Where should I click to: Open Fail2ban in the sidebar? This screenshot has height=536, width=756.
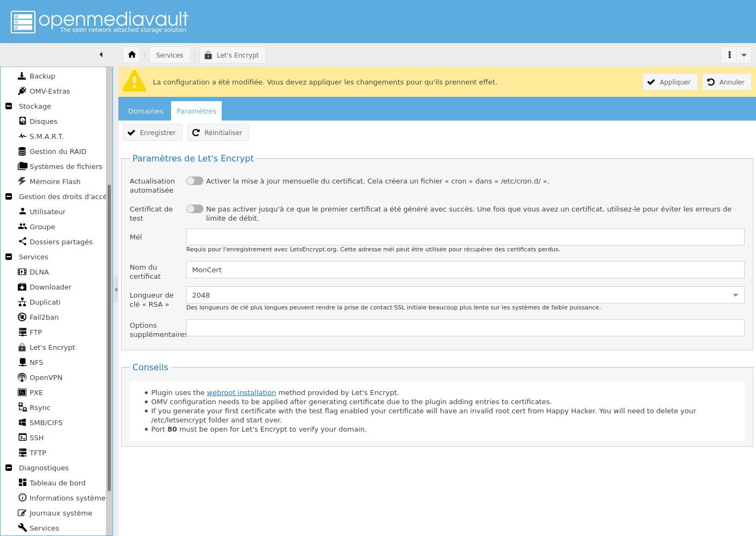tap(44, 318)
